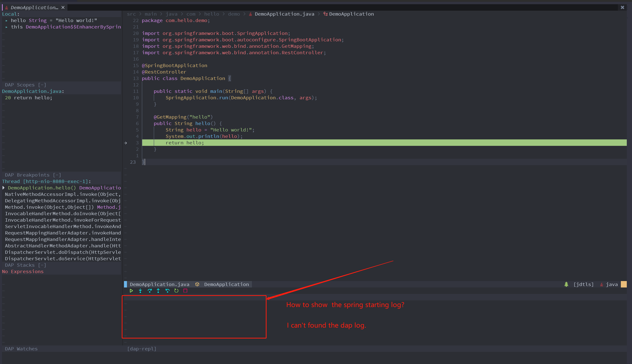Close the DemoApplication tab with its X

63,7
